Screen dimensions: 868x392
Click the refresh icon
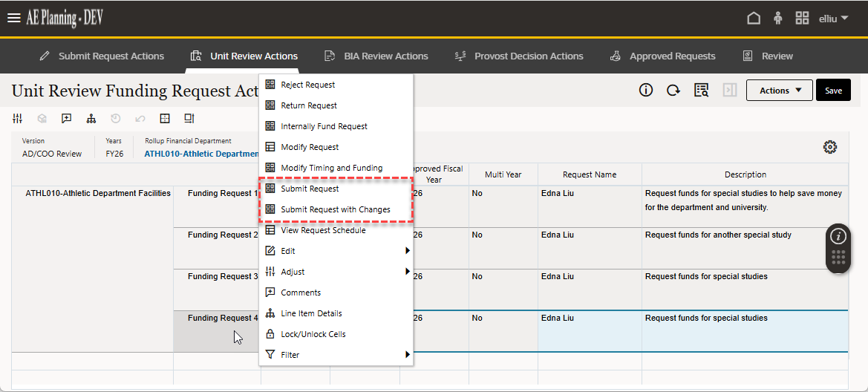coord(673,91)
